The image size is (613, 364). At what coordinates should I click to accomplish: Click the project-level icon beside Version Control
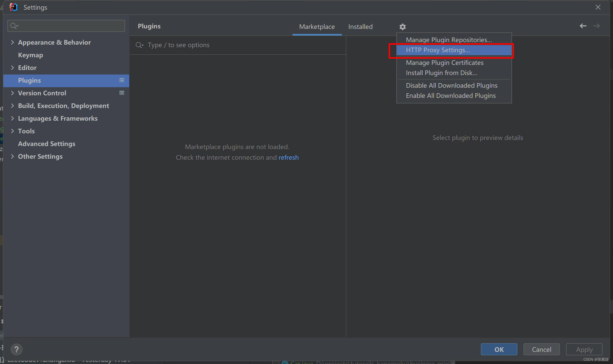pyautogui.click(x=122, y=93)
